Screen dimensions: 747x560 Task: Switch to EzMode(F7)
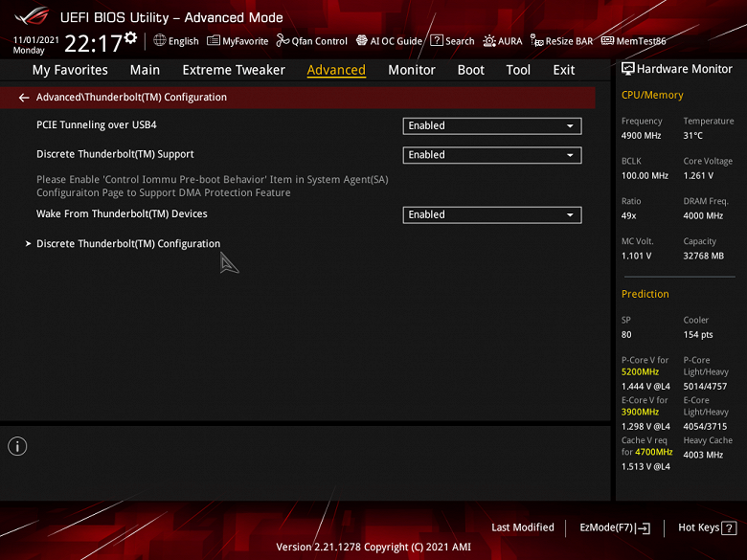point(615,527)
